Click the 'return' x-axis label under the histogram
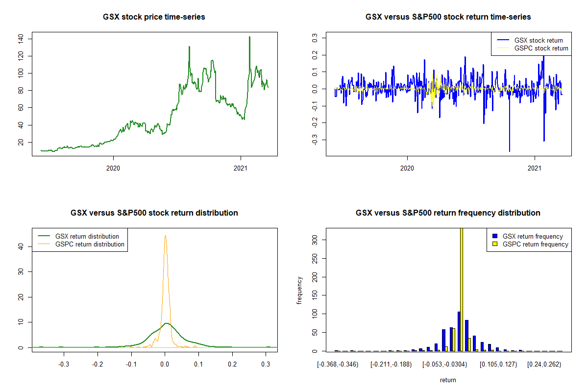588x392 pixels. 448,380
